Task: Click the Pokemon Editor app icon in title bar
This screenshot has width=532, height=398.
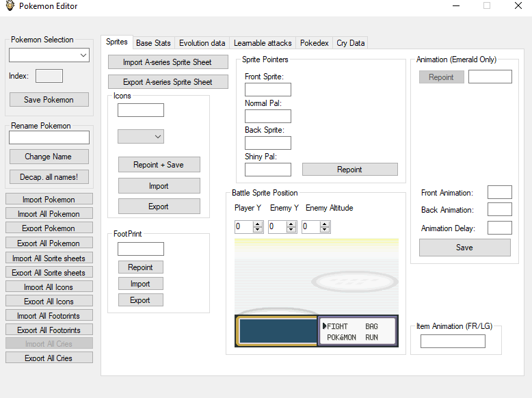Action: click(10, 6)
